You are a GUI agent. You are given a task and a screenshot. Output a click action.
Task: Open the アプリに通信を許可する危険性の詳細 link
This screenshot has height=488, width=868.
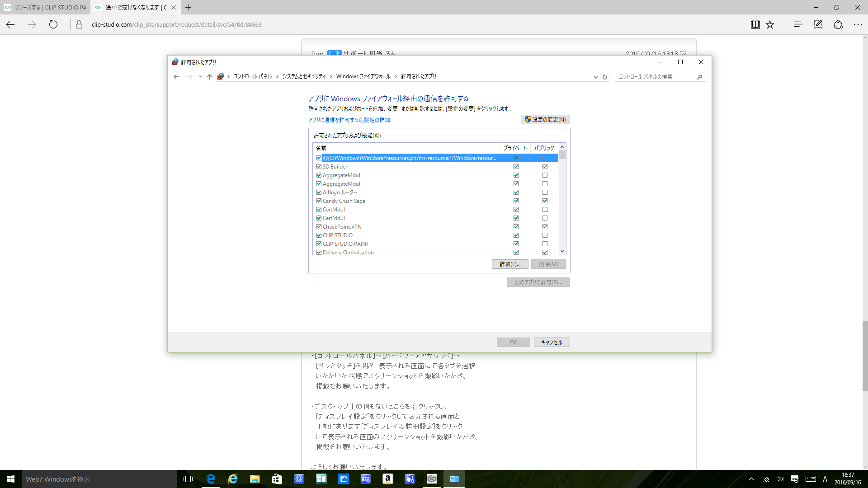point(349,120)
